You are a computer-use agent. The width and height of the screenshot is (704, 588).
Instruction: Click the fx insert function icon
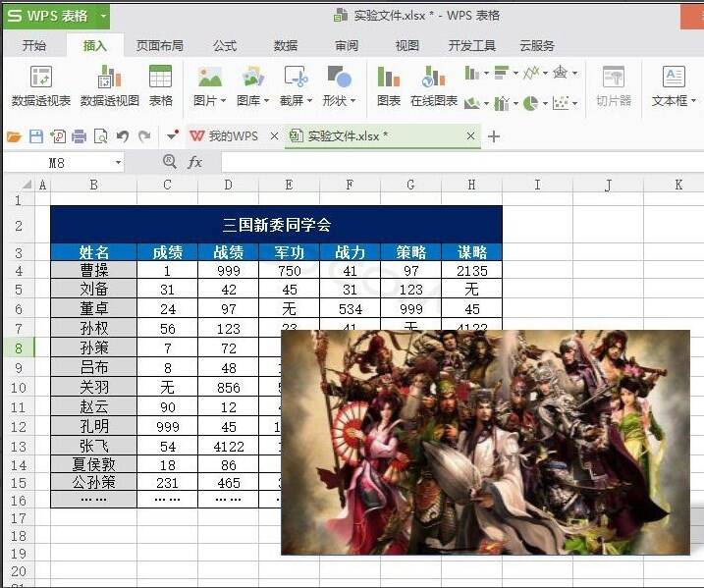pos(194,162)
